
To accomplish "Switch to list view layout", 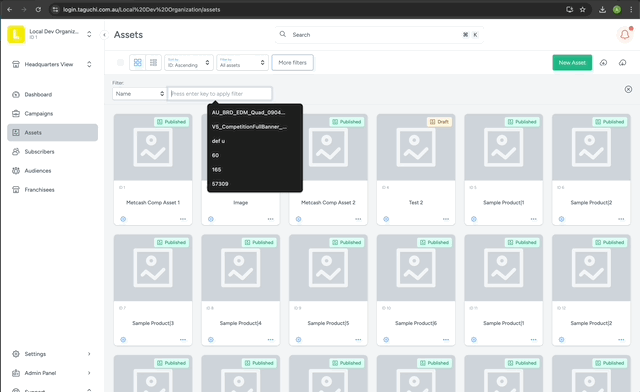I will [153, 62].
